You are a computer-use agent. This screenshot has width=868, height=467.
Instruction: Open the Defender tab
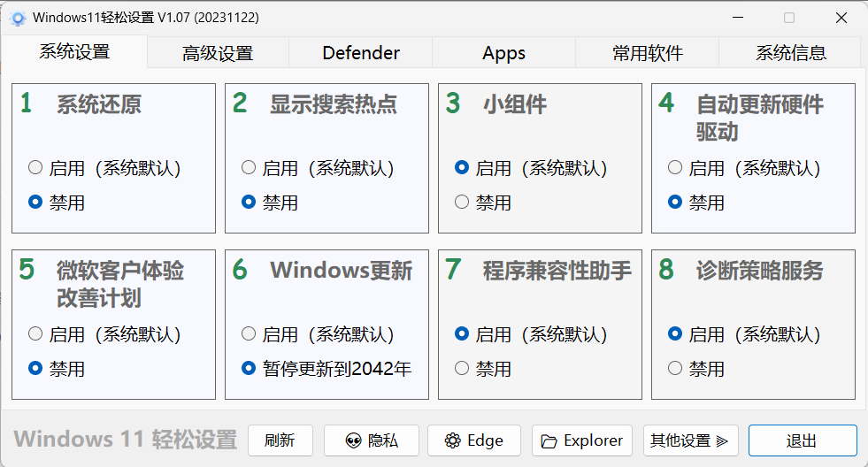(x=361, y=53)
